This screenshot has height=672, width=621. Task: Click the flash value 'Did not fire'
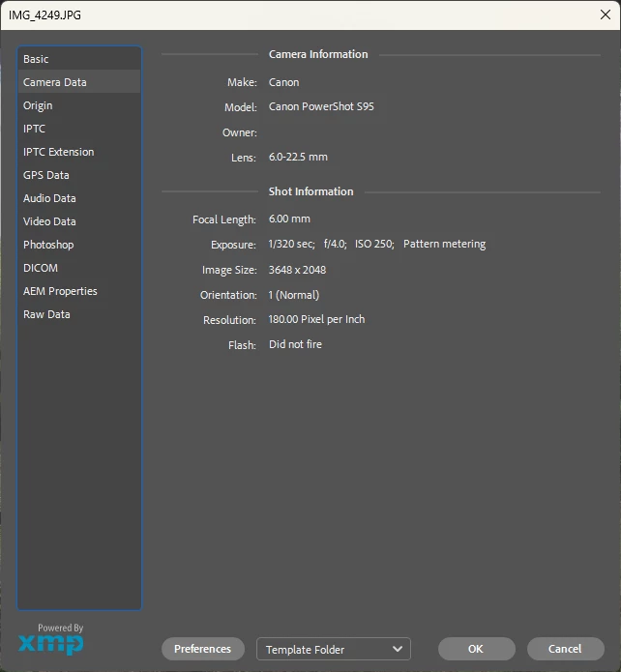click(x=295, y=344)
